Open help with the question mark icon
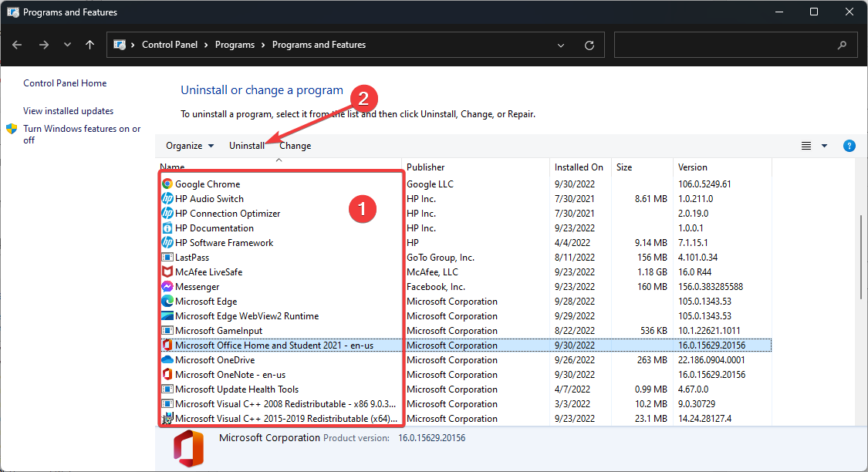Image resolution: width=868 pixels, height=472 pixels. [849, 146]
